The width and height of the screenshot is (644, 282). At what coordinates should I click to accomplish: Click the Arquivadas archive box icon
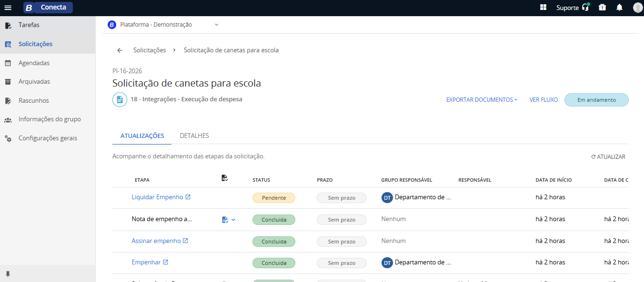[x=8, y=82]
